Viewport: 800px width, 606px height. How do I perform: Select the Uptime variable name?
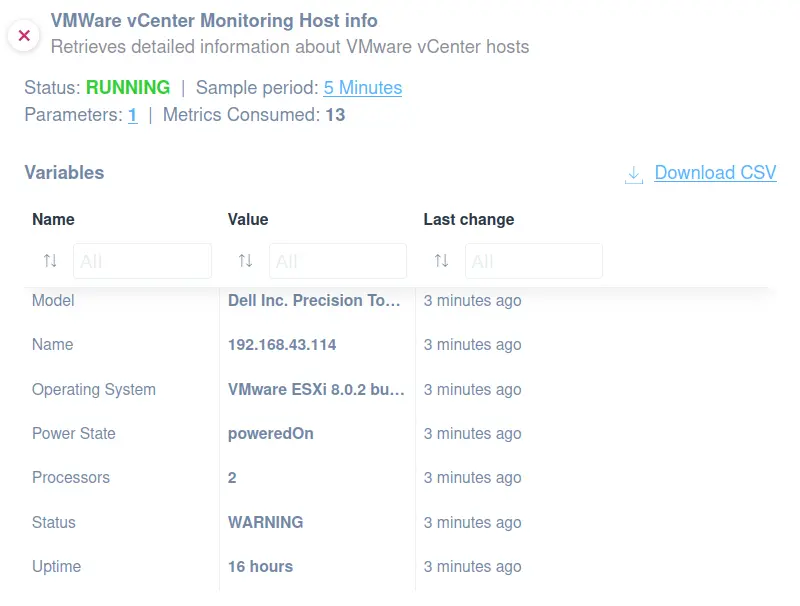(x=57, y=566)
